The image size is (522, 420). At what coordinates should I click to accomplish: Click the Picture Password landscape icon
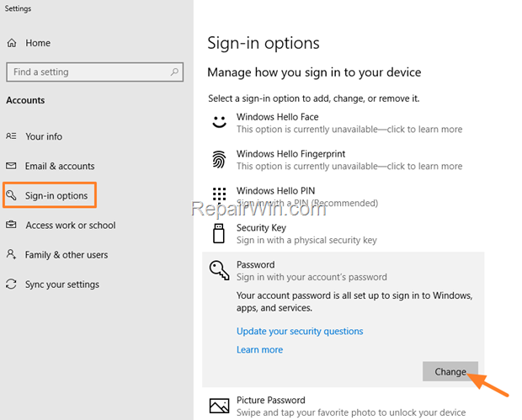click(x=219, y=406)
